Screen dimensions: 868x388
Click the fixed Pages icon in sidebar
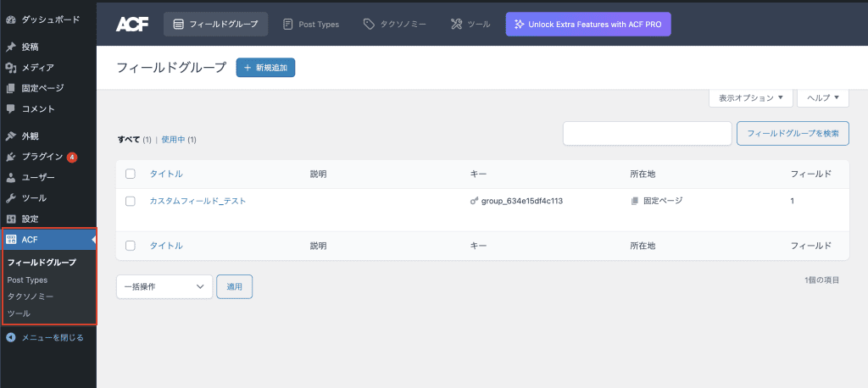point(10,88)
